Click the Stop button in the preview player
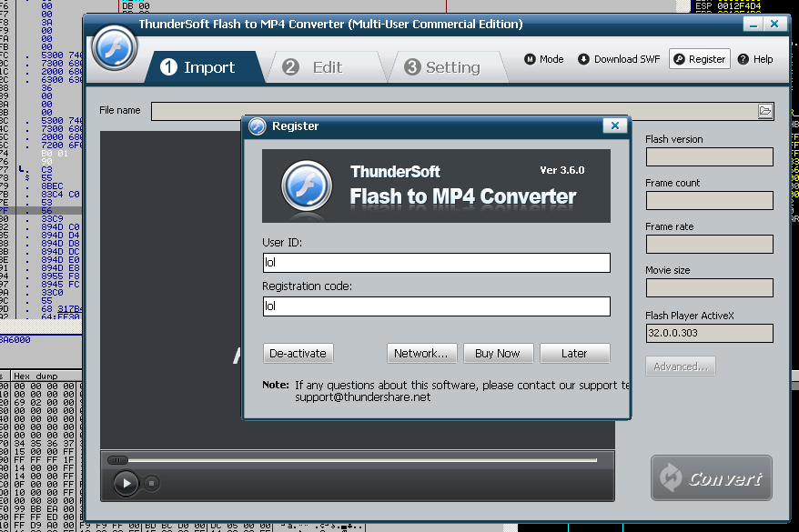 point(151,483)
